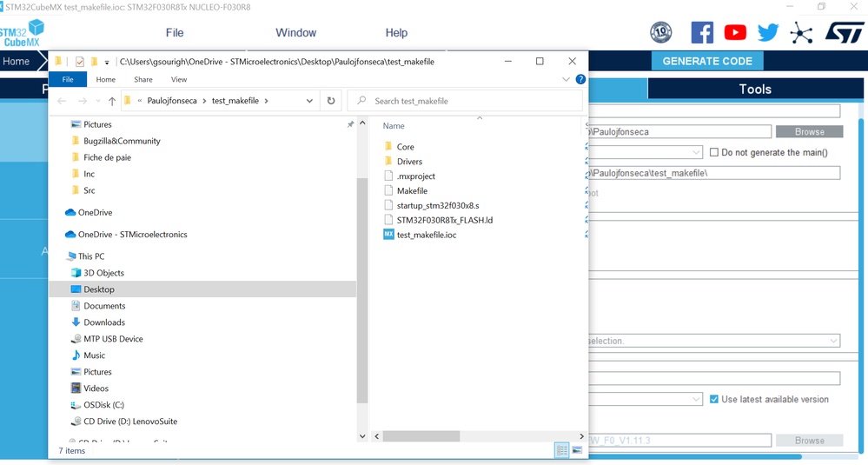Click the horizontal scrollbar in file list
The image size is (868, 465).
pyautogui.click(x=421, y=436)
